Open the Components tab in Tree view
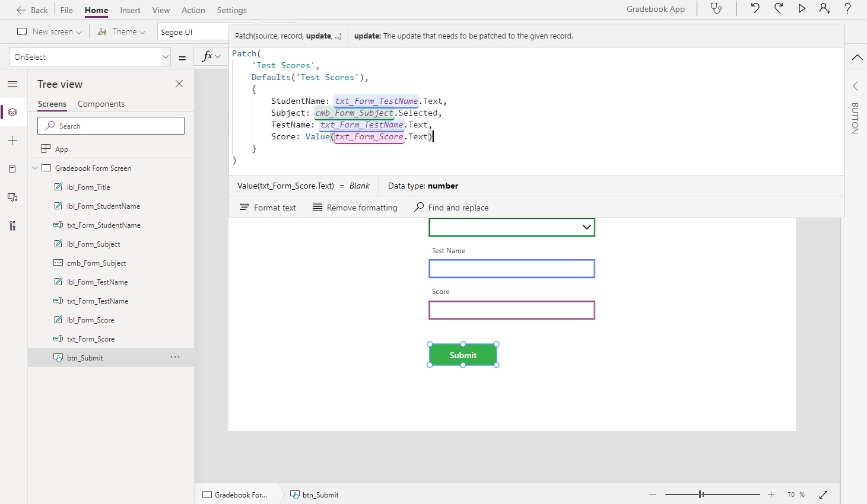 coord(101,104)
